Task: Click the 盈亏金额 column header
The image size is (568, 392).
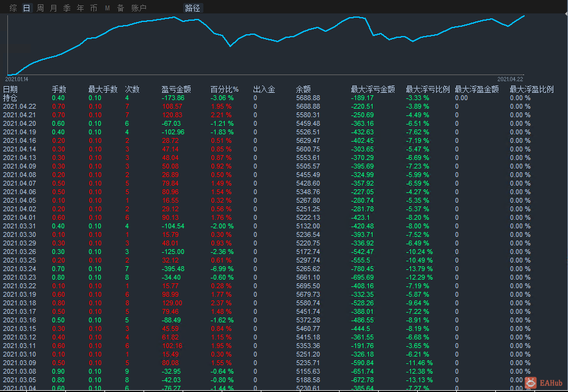Action: [176, 89]
